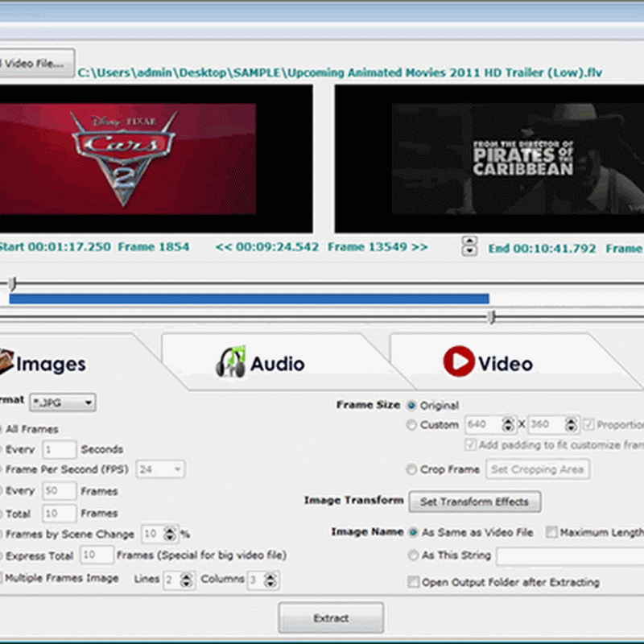Click the red Video play icon

pyautogui.click(x=459, y=361)
